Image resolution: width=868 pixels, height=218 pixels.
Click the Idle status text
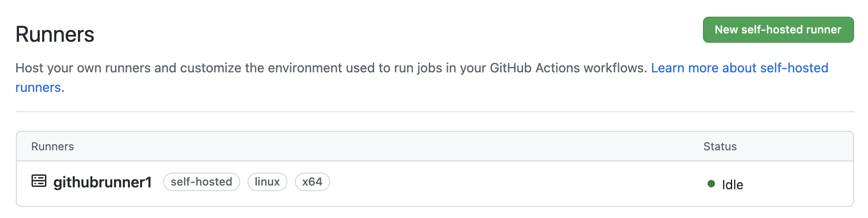pos(732,185)
